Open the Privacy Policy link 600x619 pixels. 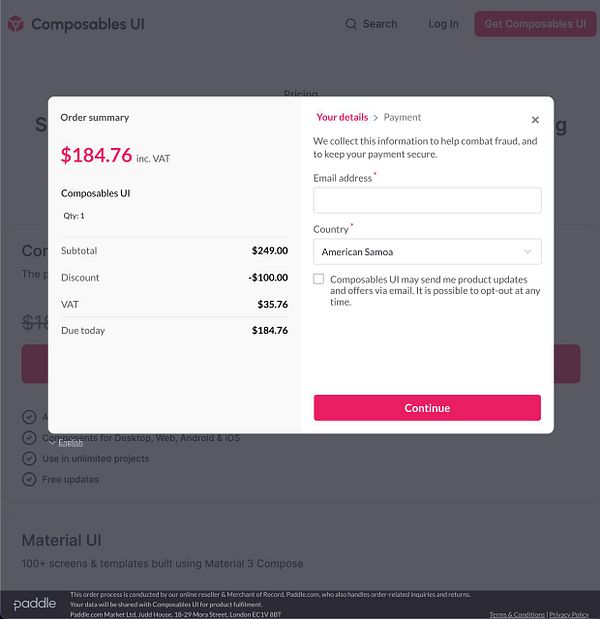(569, 614)
